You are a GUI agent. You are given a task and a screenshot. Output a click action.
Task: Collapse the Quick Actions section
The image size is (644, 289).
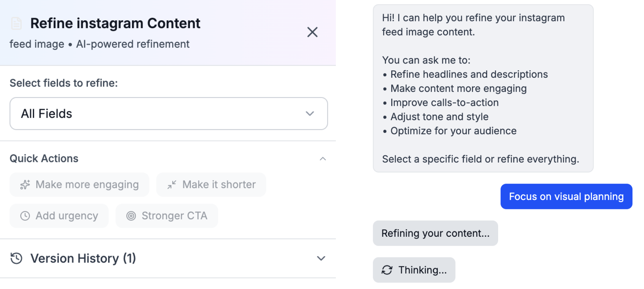tap(323, 159)
